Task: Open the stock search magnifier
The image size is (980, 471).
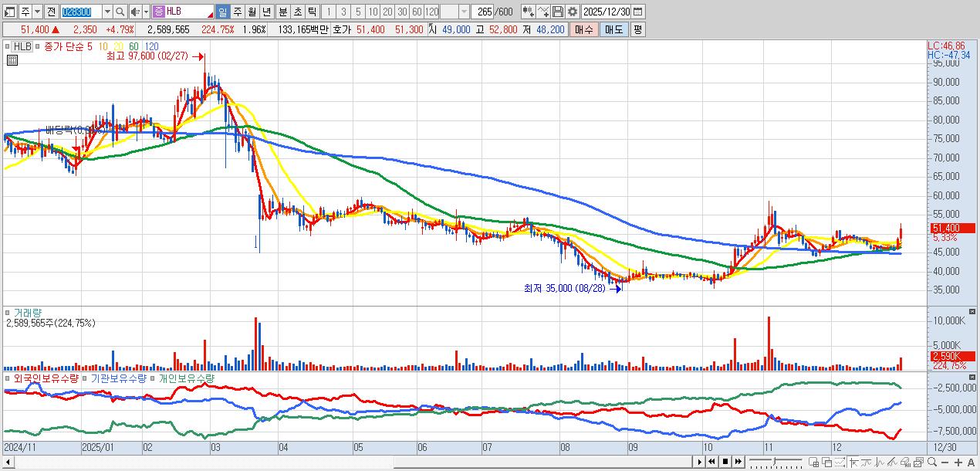Action: (x=120, y=12)
